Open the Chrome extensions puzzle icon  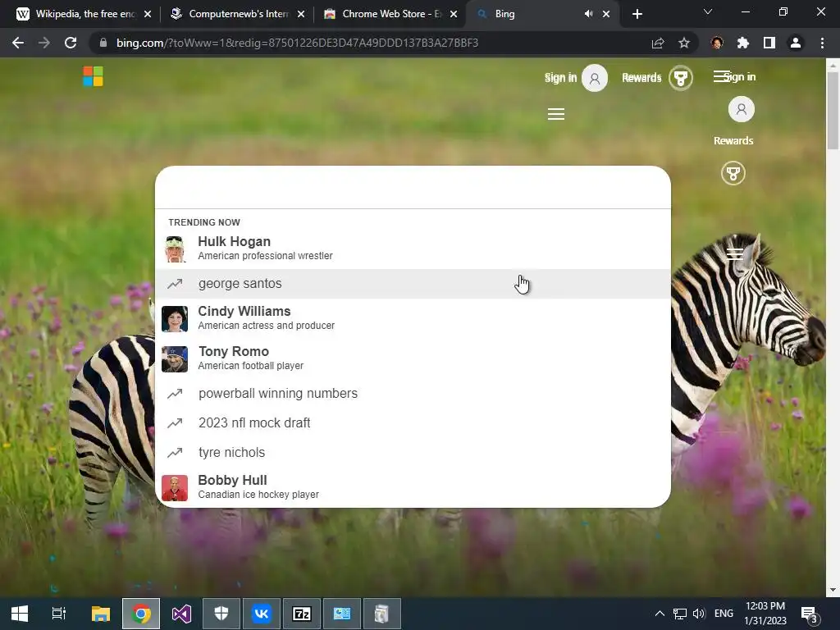click(x=742, y=43)
